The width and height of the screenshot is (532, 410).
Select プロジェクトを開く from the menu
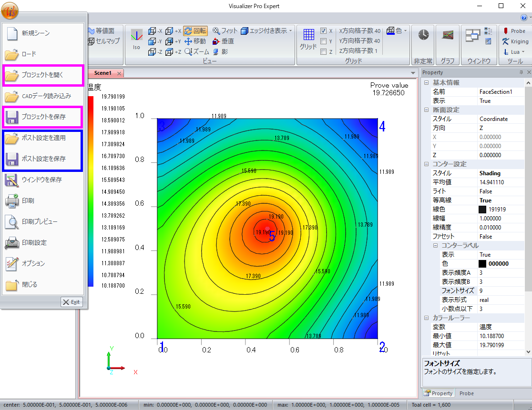pyautogui.click(x=43, y=75)
